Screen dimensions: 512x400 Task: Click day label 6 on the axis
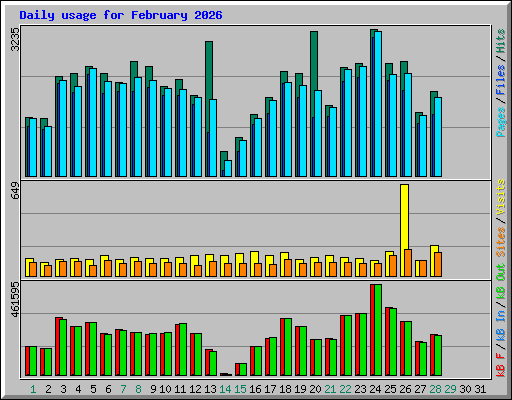click(x=108, y=389)
